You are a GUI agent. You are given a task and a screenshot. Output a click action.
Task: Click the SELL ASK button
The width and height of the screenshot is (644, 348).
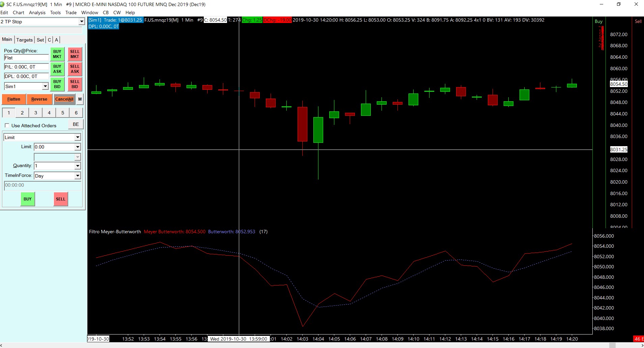[75, 69]
